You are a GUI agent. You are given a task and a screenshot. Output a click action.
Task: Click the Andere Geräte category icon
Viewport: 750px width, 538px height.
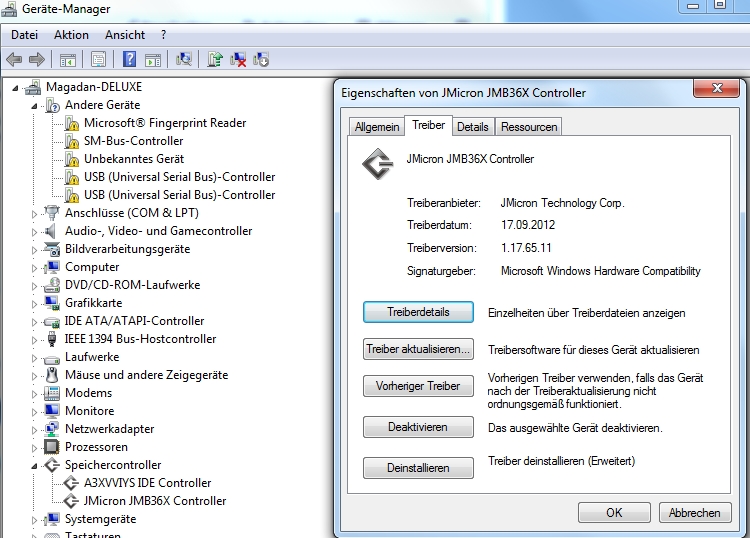[x=52, y=105]
